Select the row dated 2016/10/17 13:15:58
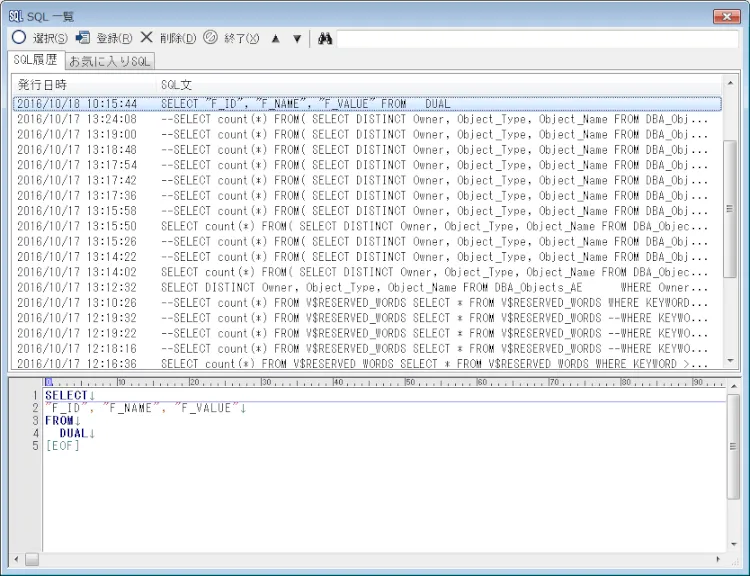This screenshot has height=576, width=750. pos(367,211)
